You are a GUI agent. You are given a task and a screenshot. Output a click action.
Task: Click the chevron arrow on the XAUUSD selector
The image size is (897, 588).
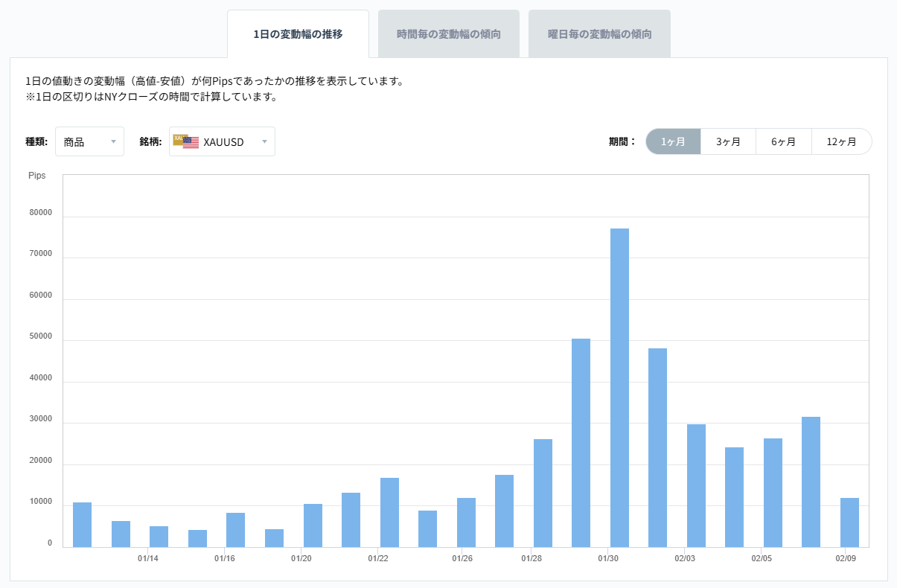point(264,141)
